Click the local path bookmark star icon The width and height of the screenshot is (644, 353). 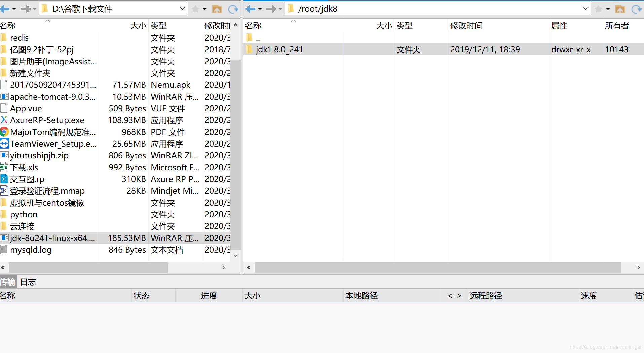click(195, 9)
